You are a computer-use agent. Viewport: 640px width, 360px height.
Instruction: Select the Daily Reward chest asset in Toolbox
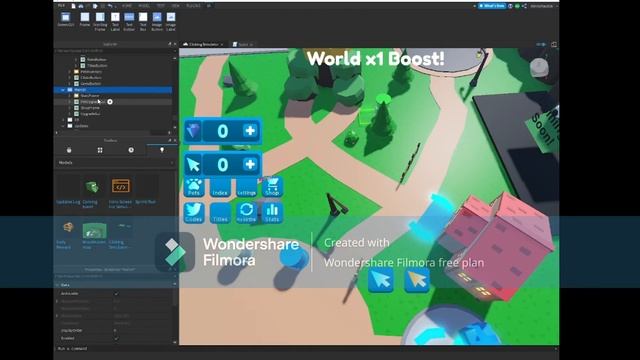(67, 235)
